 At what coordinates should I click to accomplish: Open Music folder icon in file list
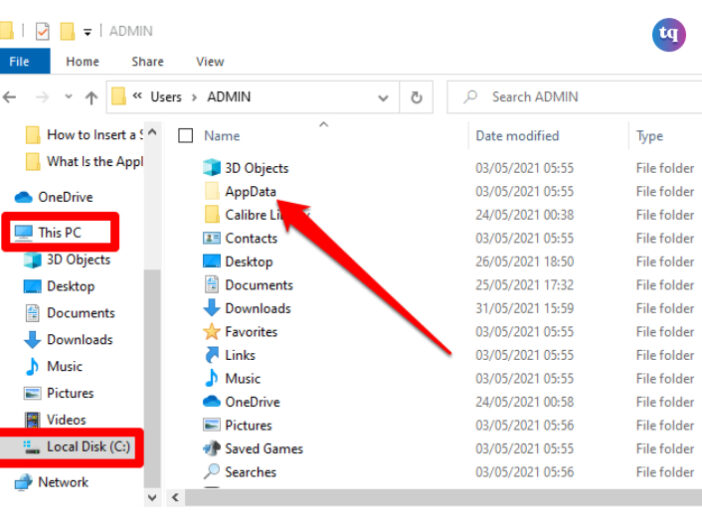pos(212,378)
